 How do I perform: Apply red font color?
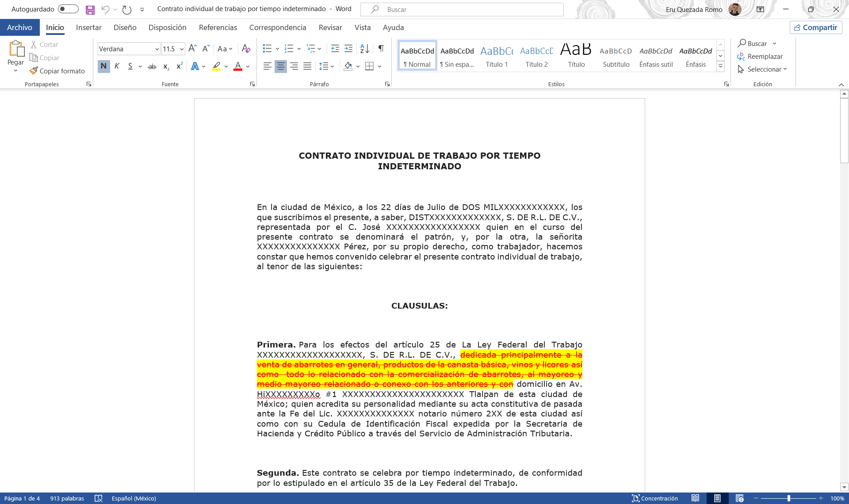click(x=238, y=66)
